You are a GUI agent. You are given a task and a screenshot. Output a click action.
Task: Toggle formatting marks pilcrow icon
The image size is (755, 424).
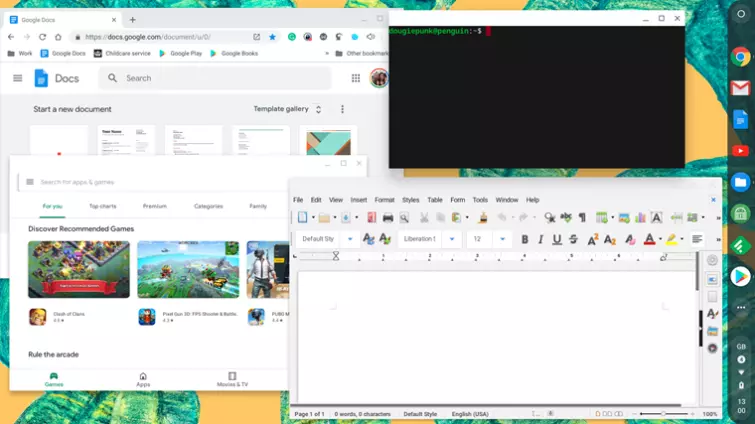pyautogui.click(x=581, y=217)
